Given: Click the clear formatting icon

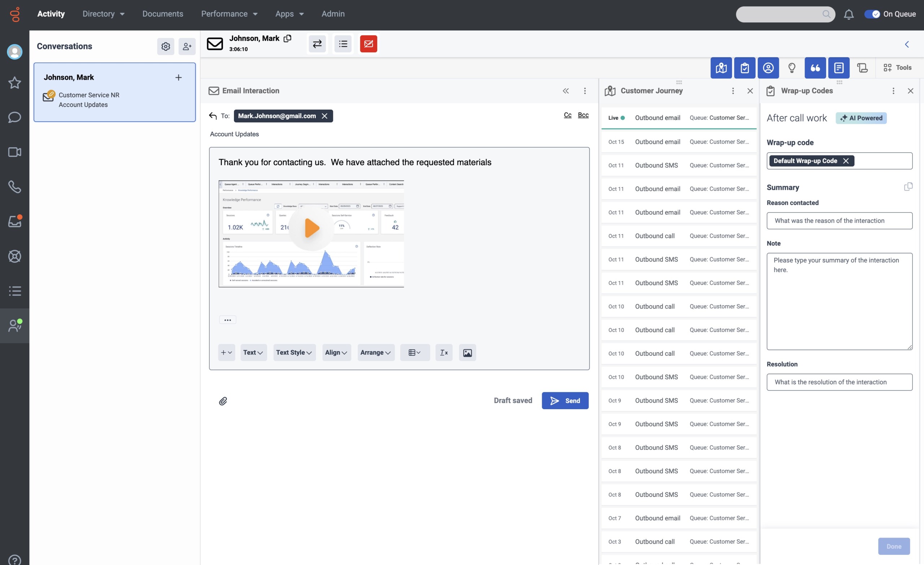Looking at the screenshot, I should tap(444, 353).
